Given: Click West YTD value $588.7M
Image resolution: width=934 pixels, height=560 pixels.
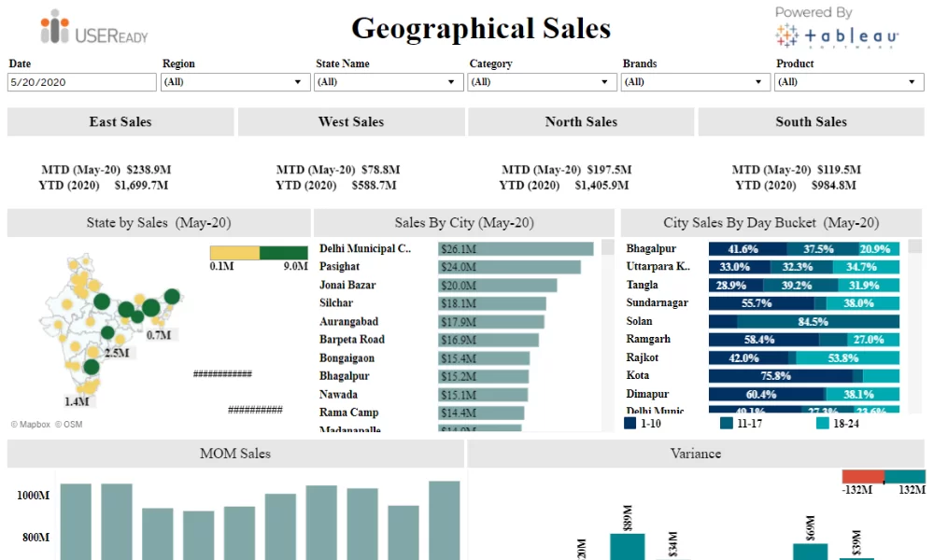Looking at the screenshot, I should click(x=375, y=185).
